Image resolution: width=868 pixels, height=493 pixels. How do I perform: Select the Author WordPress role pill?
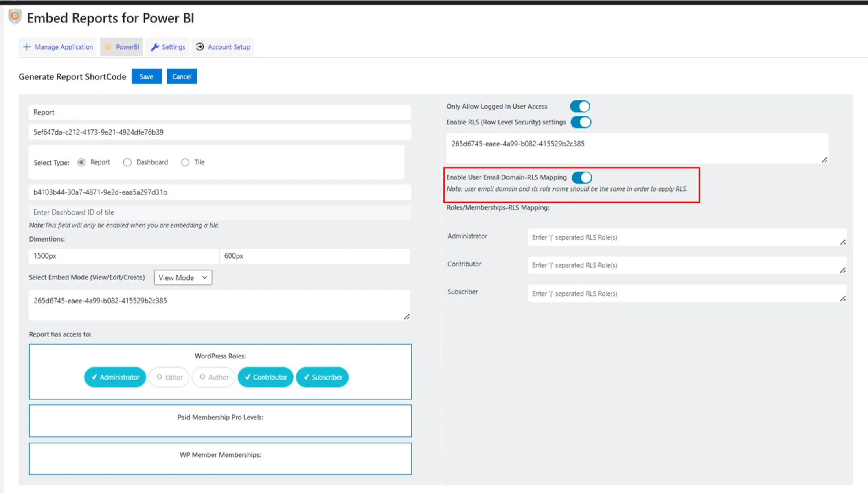214,377
